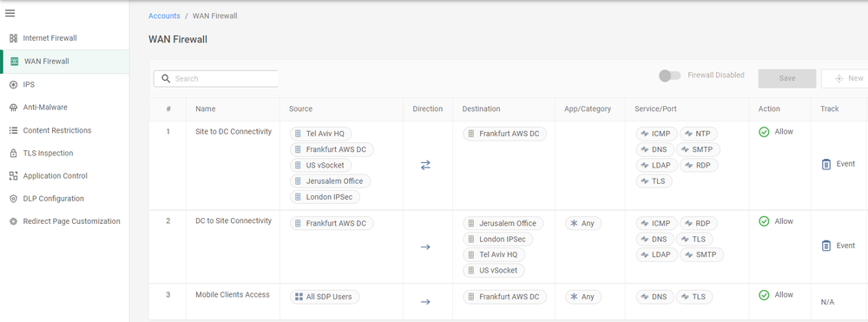This screenshot has height=322, width=868.
Task: Click bidirectional arrows in rule 1 Direction
Action: tap(425, 165)
